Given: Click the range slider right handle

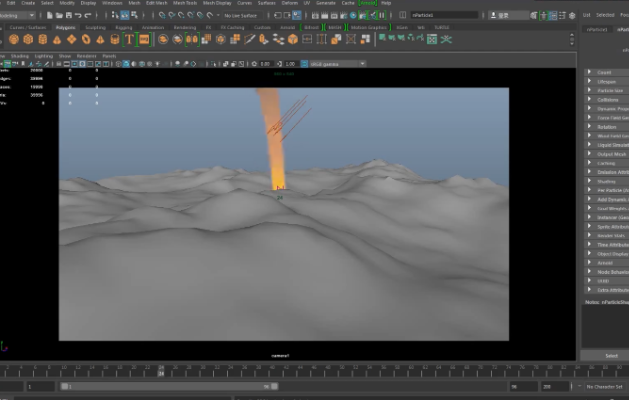Looking at the screenshot, I should click(274, 386).
